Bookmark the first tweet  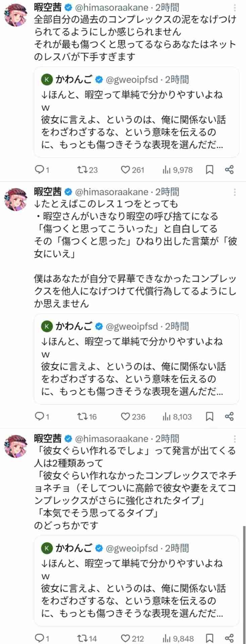pyautogui.click(x=209, y=170)
